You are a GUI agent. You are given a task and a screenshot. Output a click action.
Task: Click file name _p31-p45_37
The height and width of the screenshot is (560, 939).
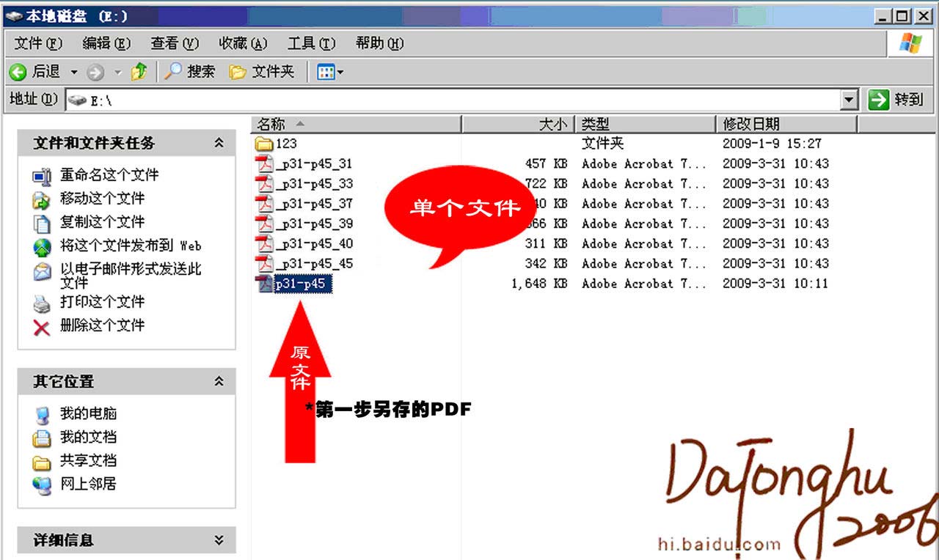314,203
